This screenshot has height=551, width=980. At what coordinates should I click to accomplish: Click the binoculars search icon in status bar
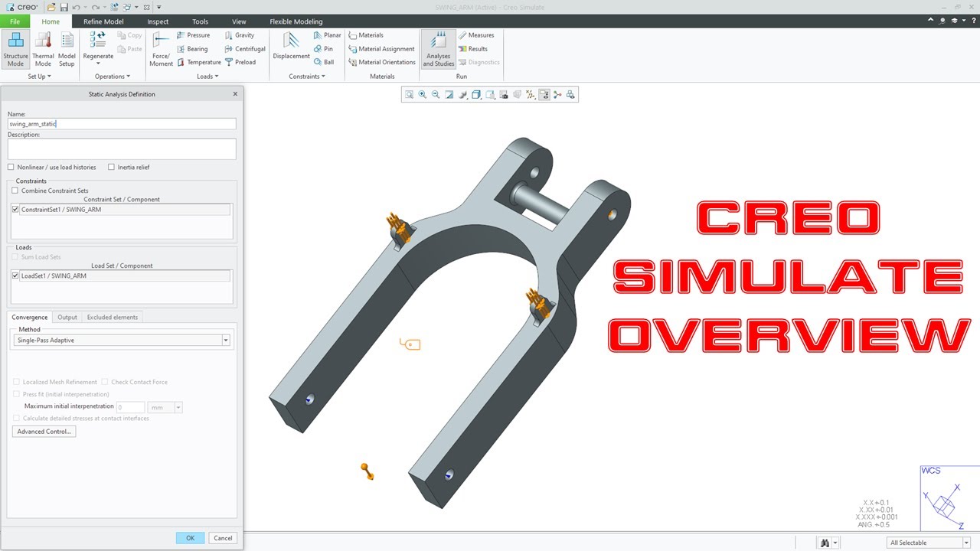pos(825,543)
